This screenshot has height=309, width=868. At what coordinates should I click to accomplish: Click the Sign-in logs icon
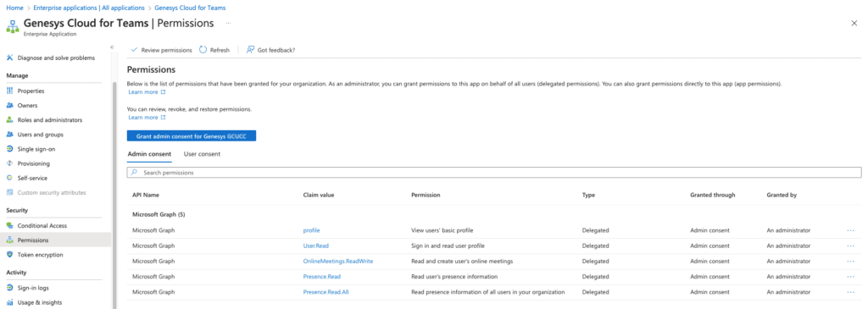pyautogui.click(x=9, y=288)
